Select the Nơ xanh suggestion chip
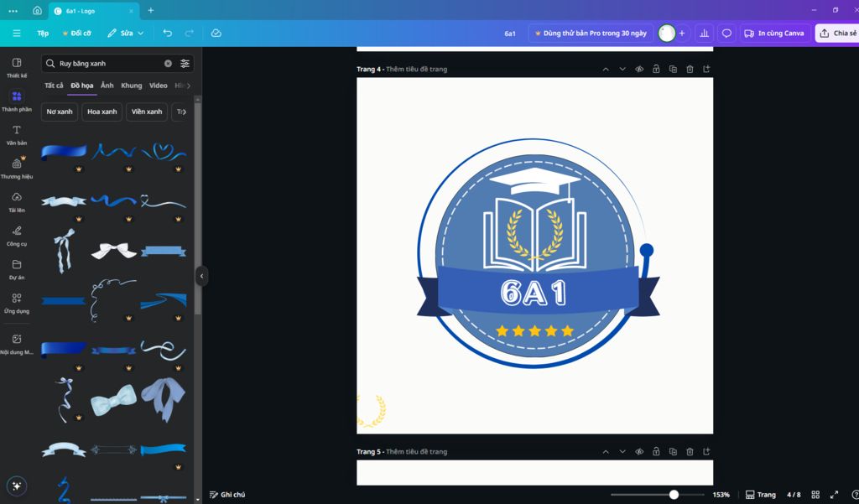 pyautogui.click(x=60, y=112)
